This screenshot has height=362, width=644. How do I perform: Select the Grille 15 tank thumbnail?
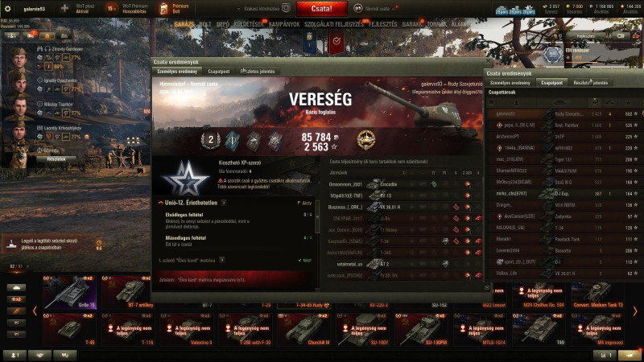point(70,292)
